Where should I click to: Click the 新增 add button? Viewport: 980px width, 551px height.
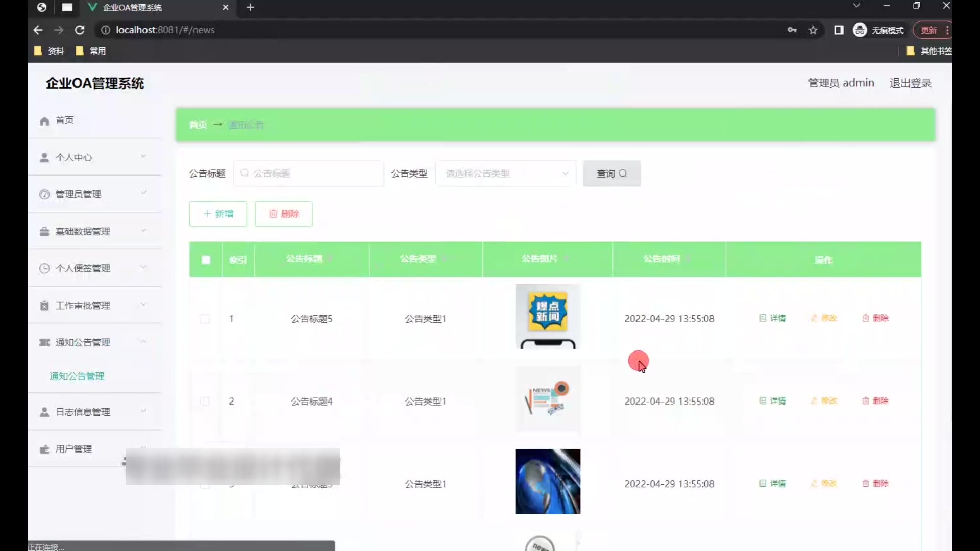tap(218, 214)
